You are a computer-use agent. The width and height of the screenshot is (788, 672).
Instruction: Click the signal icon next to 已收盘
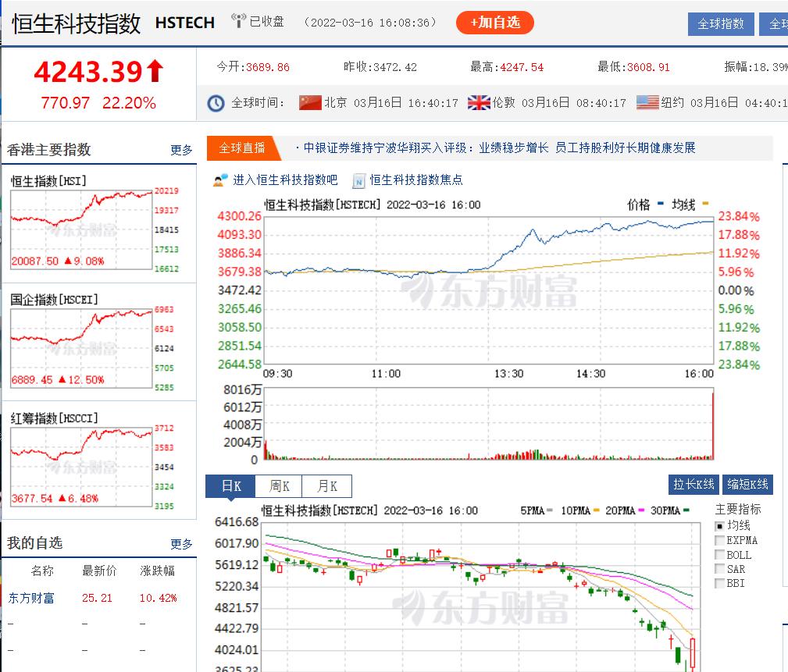tap(238, 20)
